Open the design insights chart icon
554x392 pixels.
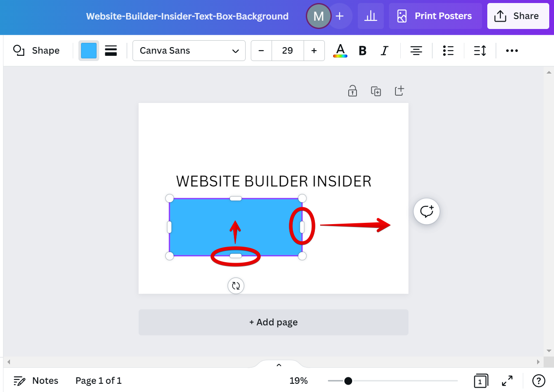[370, 16]
